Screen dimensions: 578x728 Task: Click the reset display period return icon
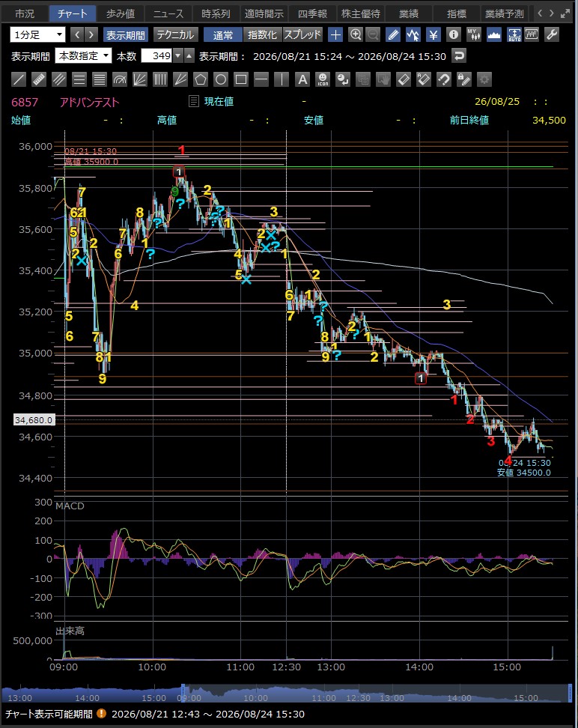tap(459, 56)
